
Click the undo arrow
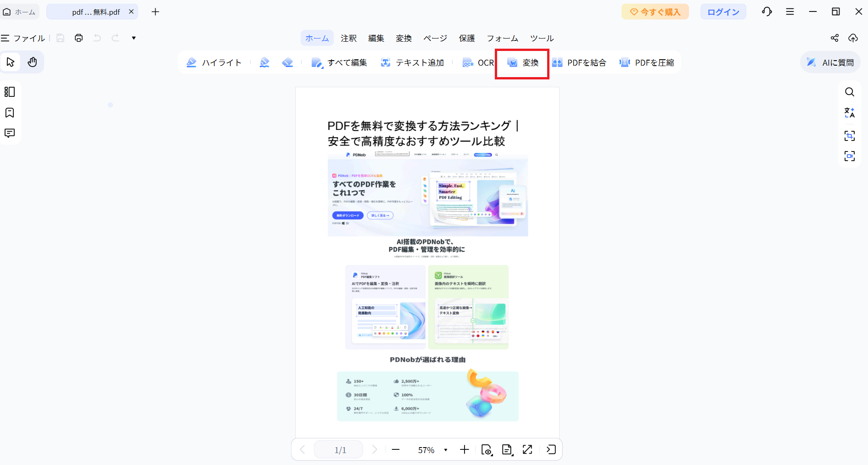(97, 38)
